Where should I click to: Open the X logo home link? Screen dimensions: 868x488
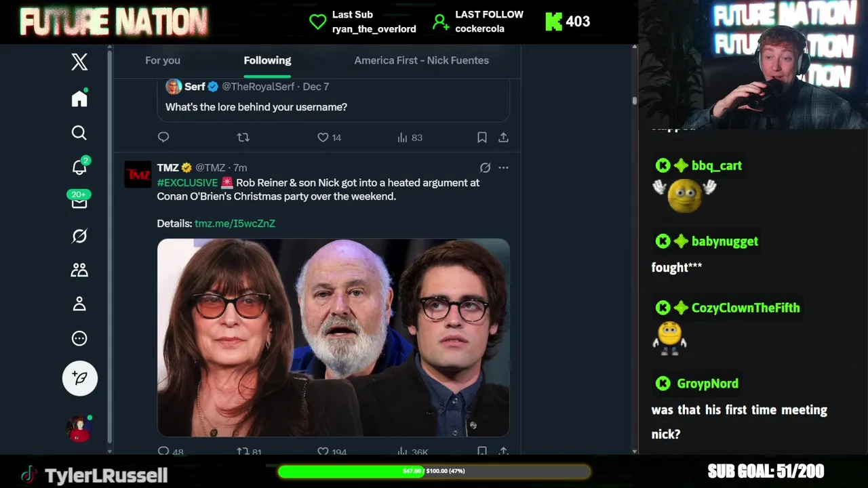pos(79,62)
